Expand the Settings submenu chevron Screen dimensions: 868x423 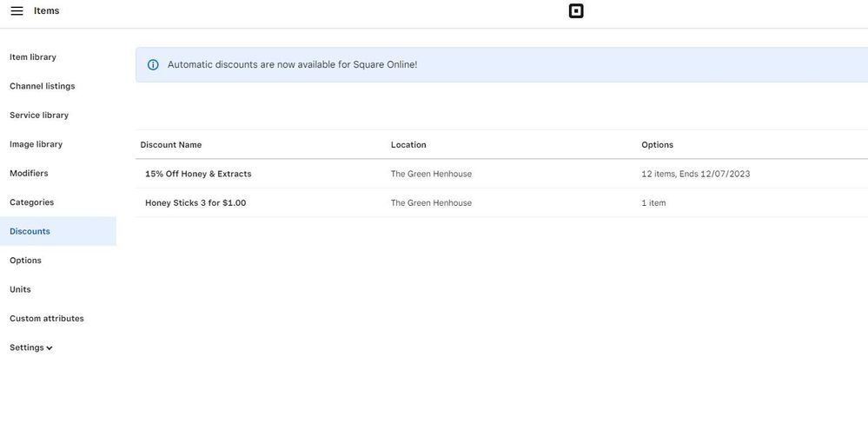[x=50, y=348]
